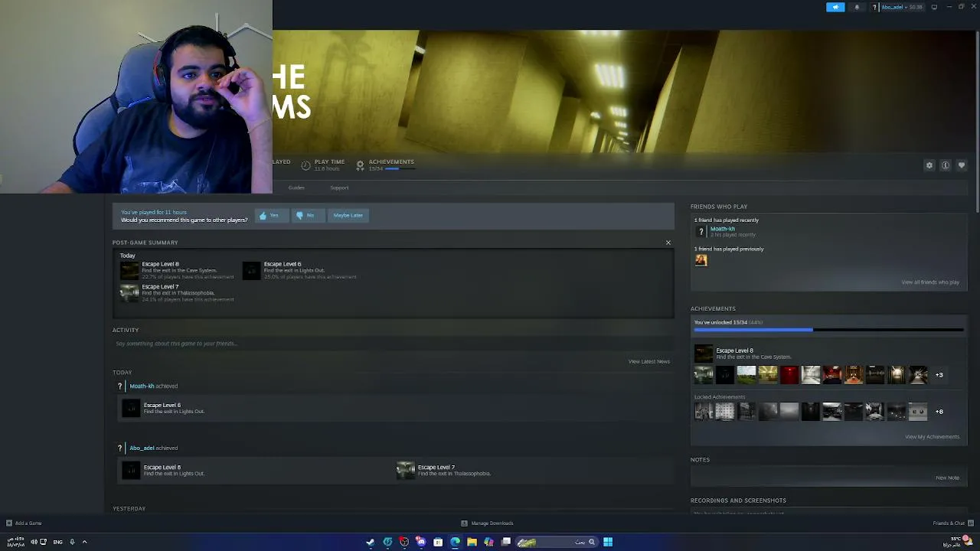Viewport: 980px width, 551px height.
Task: Open Moath-kh profile link in activity
Action: [142, 386]
